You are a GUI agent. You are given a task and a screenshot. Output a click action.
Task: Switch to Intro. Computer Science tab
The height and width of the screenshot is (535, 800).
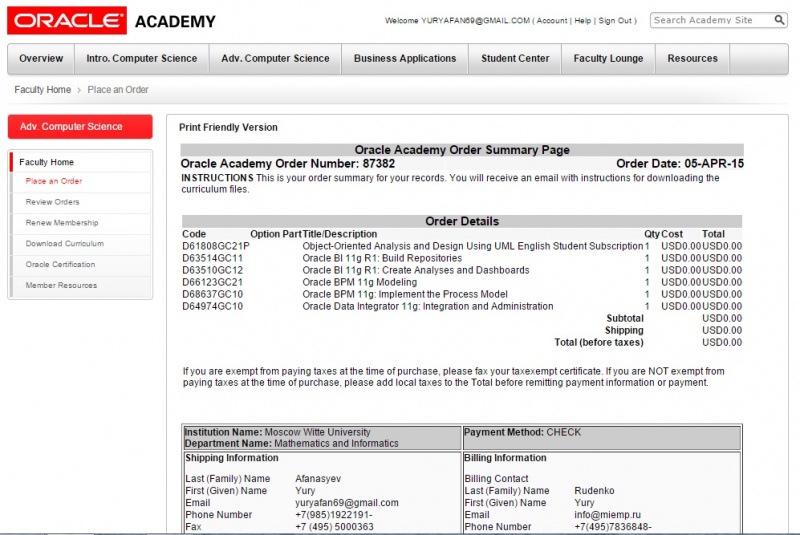(x=142, y=59)
